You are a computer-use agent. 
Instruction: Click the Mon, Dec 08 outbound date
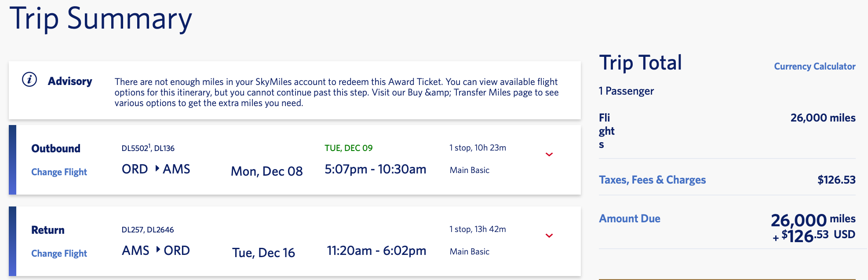(x=266, y=171)
